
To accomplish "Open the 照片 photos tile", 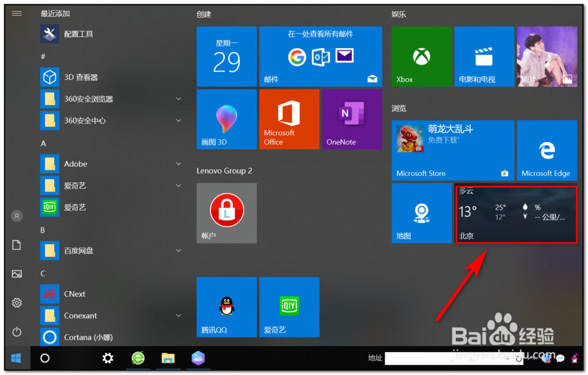I will point(547,56).
